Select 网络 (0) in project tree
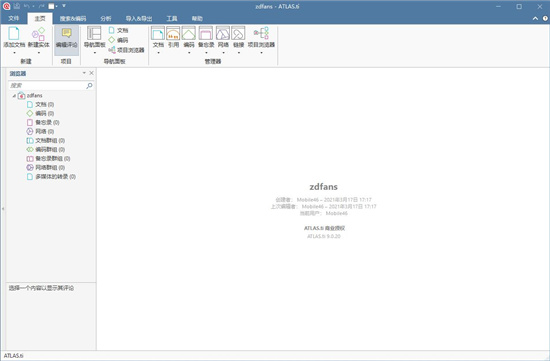The height and width of the screenshot is (361, 550). click(x=40, y=131)
